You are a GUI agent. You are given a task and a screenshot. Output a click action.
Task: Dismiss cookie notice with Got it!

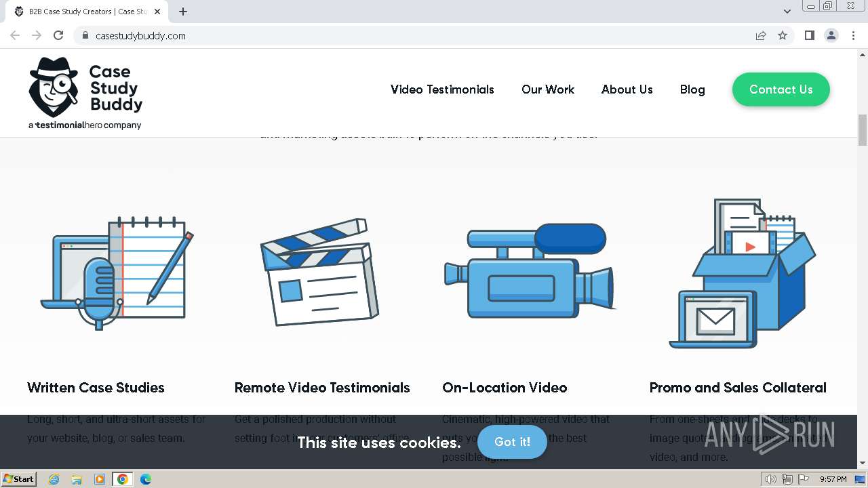coord(512,442)
